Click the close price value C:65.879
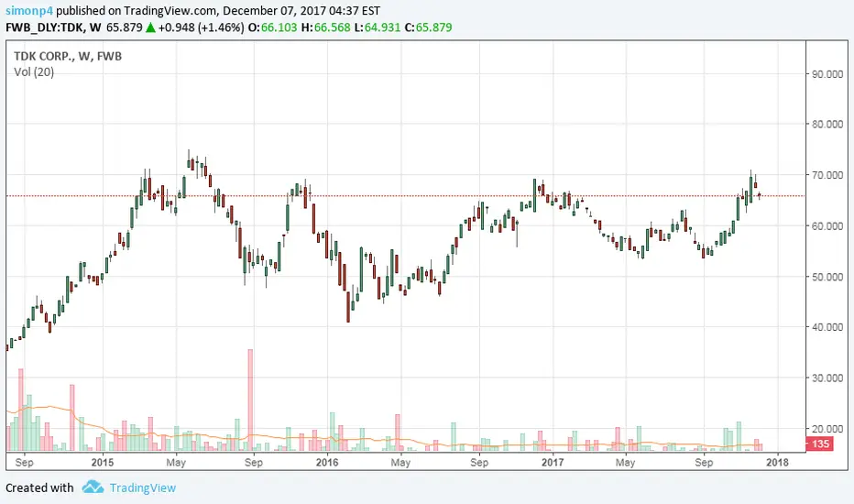This screenshot has height=504, width=854. pos(428,27)
